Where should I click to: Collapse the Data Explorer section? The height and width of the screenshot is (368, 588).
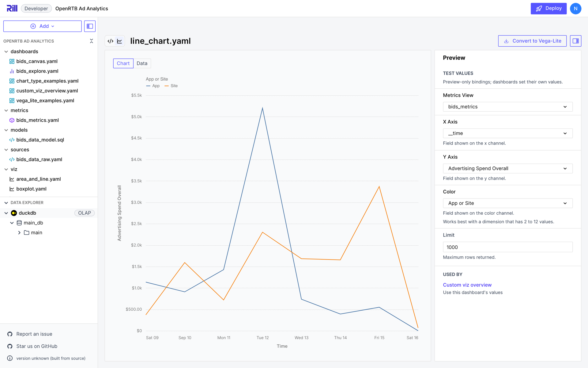point(6,203)
